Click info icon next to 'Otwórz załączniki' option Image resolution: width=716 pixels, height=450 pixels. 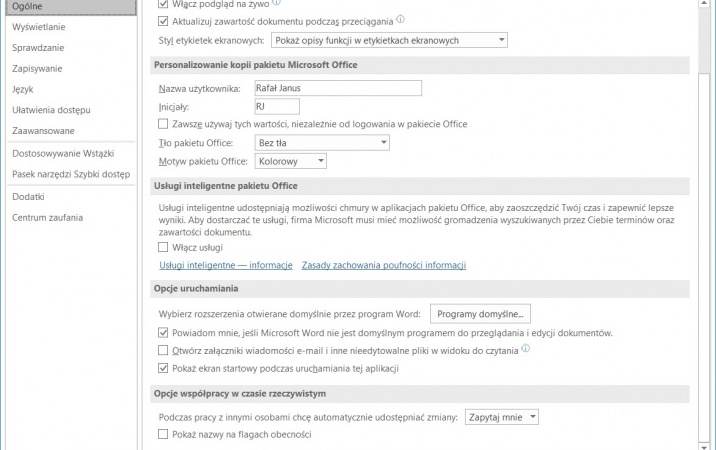(x=526, y=349)
